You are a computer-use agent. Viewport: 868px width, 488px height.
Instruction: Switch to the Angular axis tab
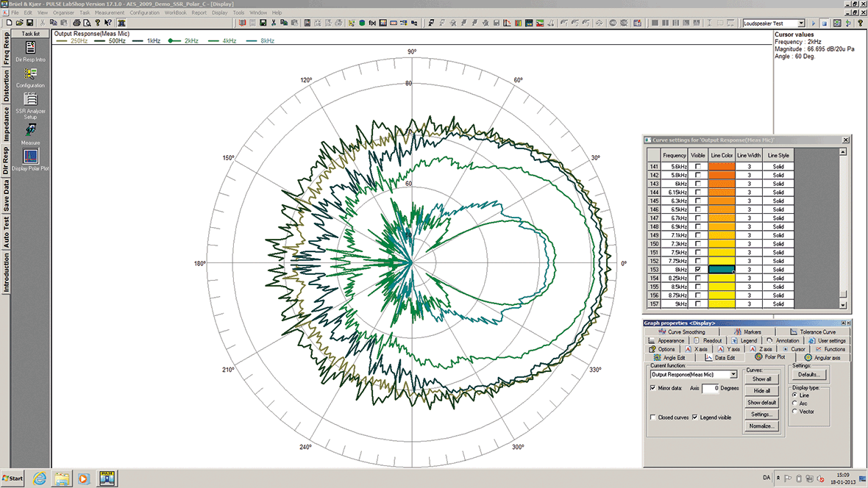click(x=822, y=357)
